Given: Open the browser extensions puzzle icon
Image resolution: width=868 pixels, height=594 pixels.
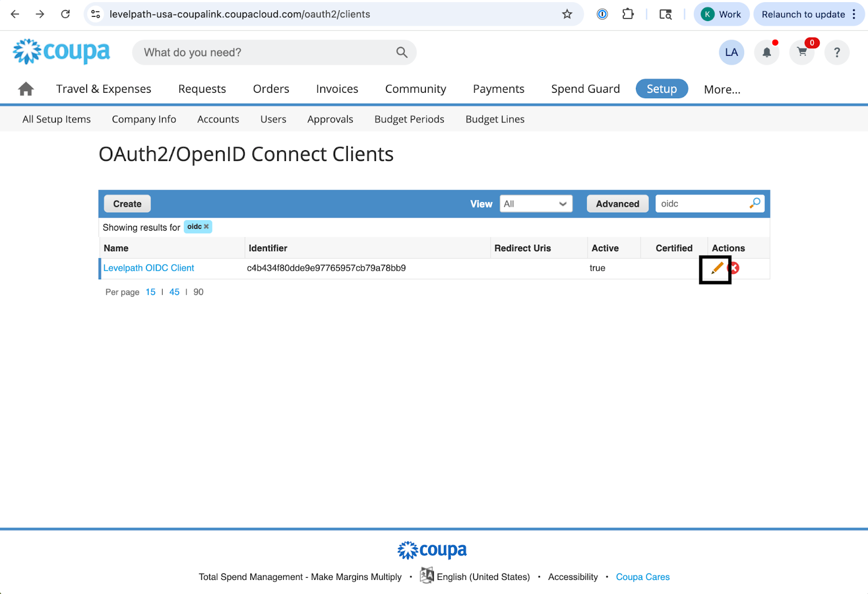Looking at the screenshot, I should [628, 15].
